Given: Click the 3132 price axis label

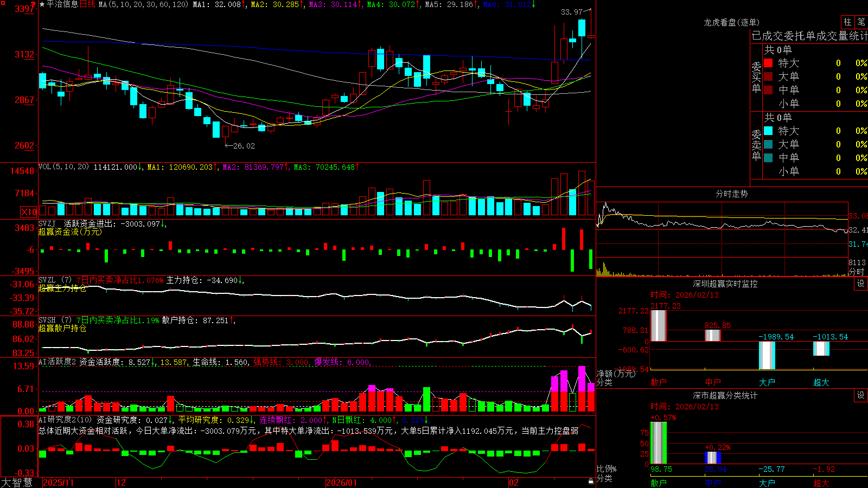Looking at the screenshot, I should tap(24, 54).
